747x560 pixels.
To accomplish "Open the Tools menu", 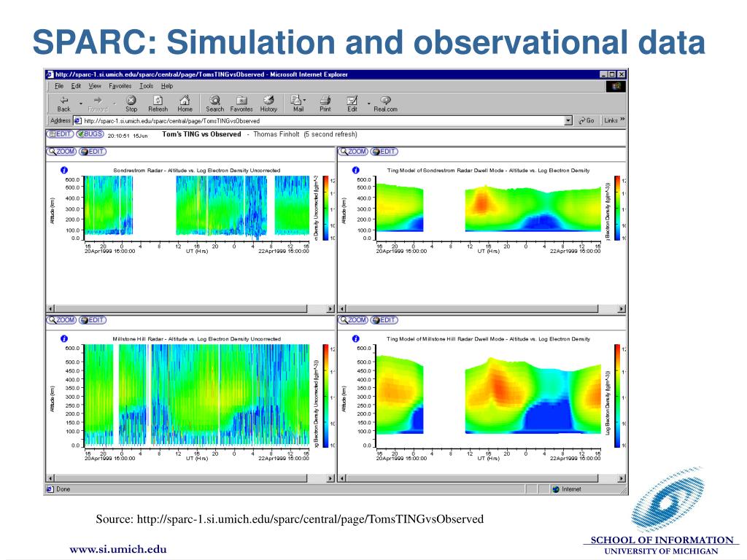I will pos(146,86).
